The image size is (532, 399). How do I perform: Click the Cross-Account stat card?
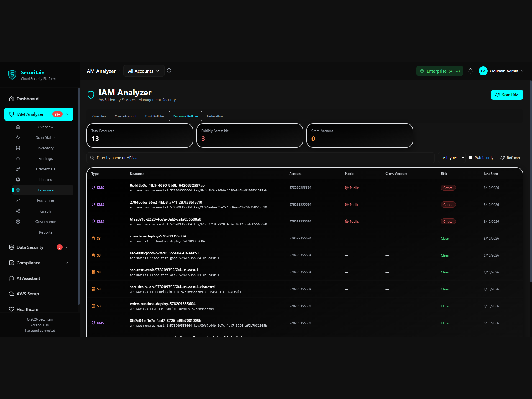pyautogui.click(x=360, y=135)
